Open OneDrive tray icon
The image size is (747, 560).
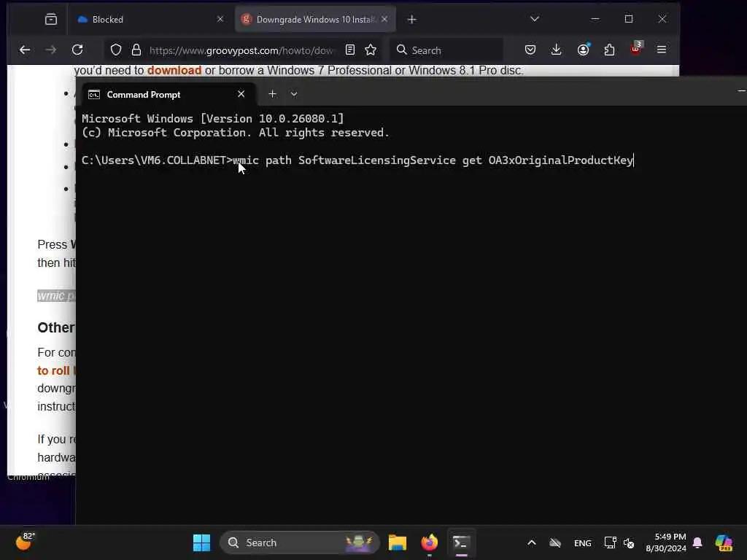click(555, 542)
